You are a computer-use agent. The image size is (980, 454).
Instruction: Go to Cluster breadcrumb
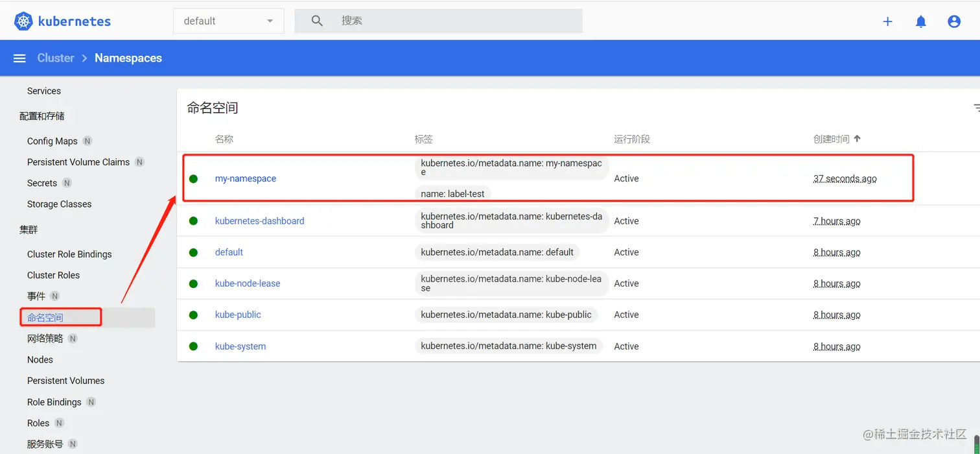pyautogui.click(x=56, y=58)
